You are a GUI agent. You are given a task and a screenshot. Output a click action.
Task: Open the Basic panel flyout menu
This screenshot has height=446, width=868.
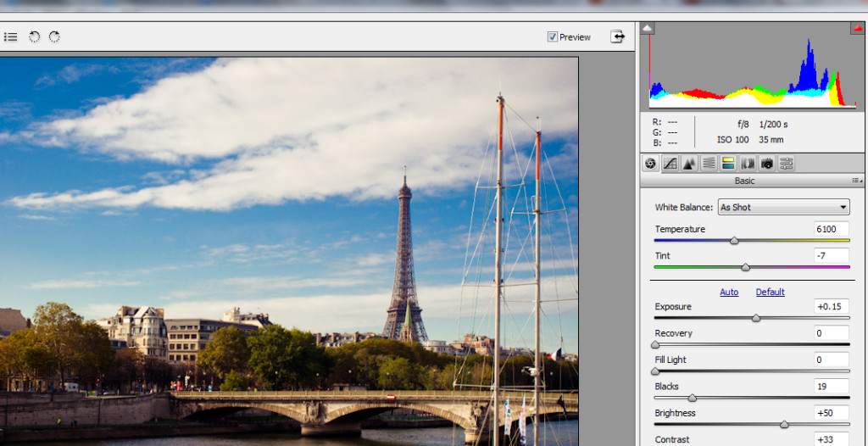coord(858,181)
